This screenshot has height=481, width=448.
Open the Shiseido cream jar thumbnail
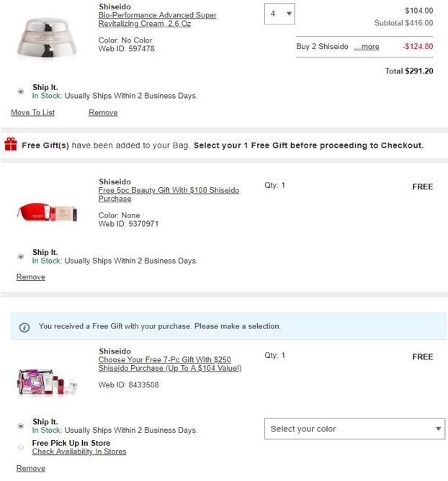pos(45,37)
